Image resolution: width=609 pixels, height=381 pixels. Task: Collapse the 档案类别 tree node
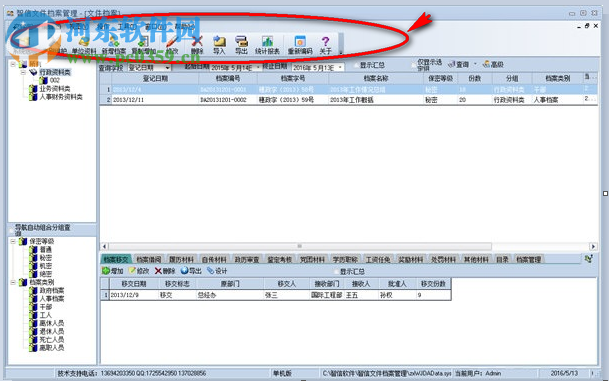click(x=13, y=282)
